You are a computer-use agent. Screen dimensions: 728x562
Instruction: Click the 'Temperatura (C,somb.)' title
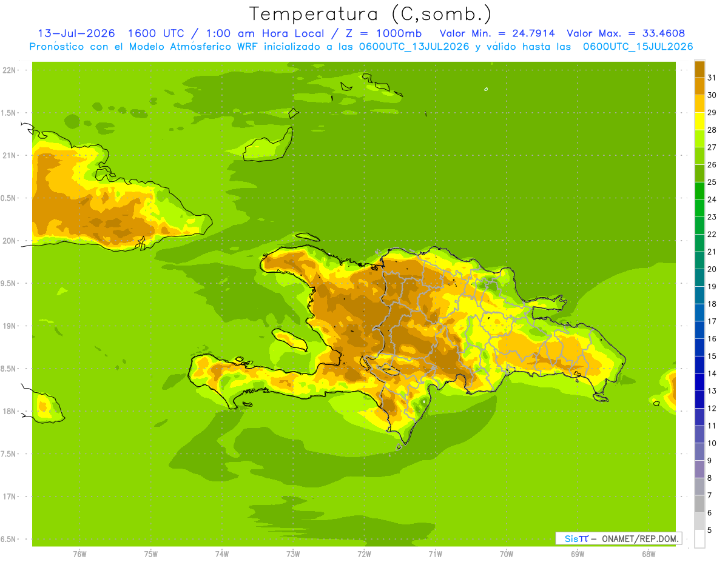point(371,14)
